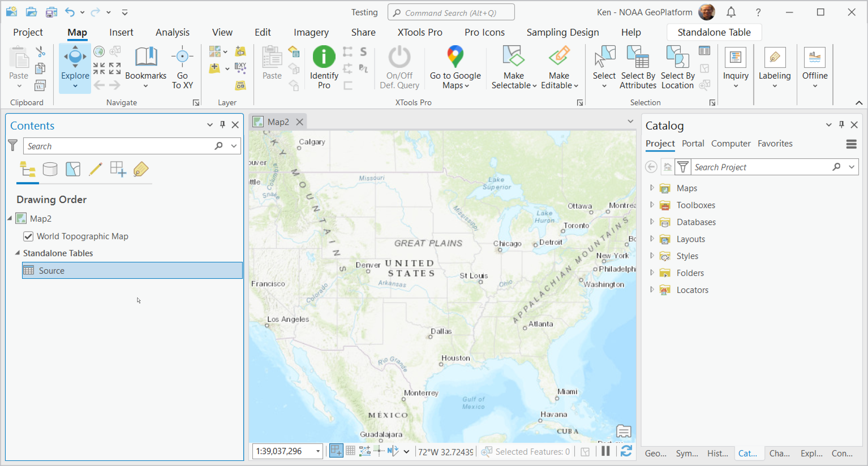This screenshot has width=868, height=466.
Task: Switch Contents to List By Data Source view
Action: [x=50, y=169]
